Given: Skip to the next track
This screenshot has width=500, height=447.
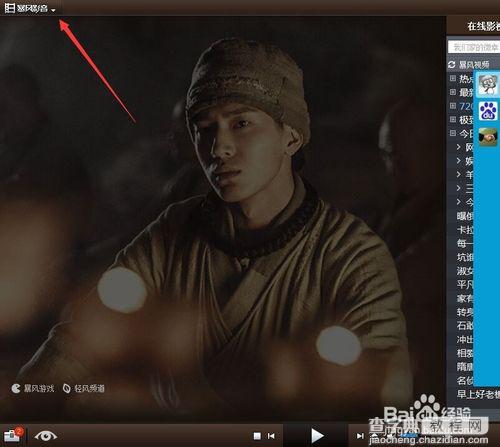Looking at the screenshot, I should click(x=360, y=436).
